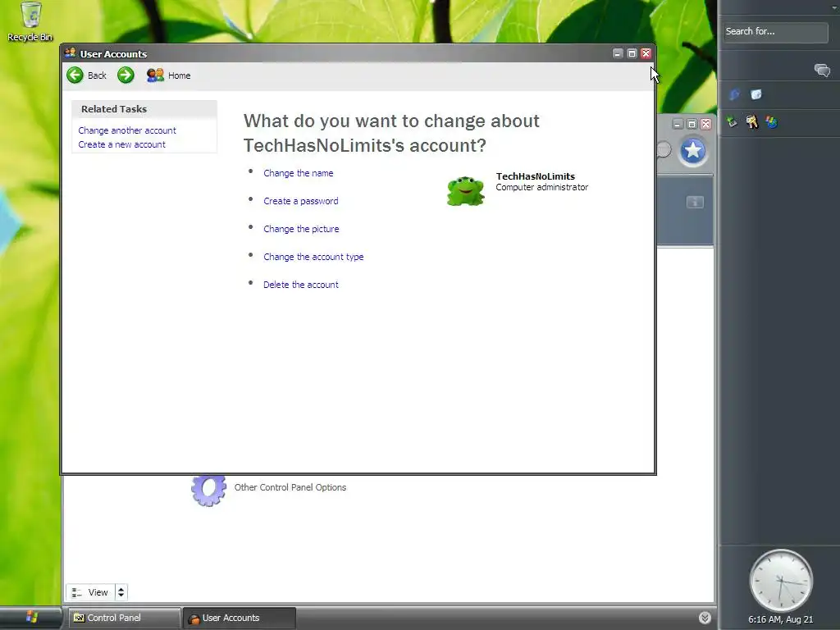840x630 pixels.
Task: Maximize the Control Panel window behind
Action: point(692,125)
